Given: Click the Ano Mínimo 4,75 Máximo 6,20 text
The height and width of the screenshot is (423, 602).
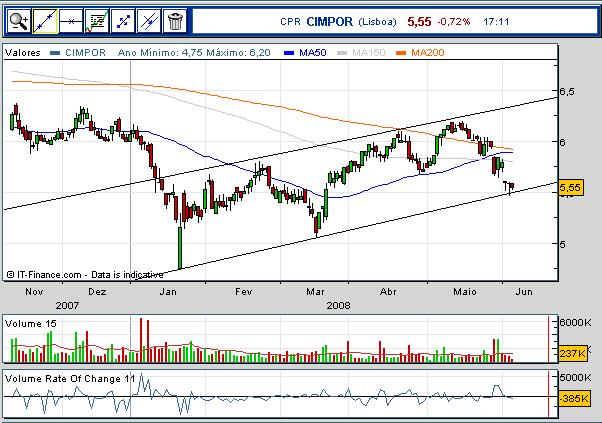Looking at the screenshot, I should click(194, 53).
